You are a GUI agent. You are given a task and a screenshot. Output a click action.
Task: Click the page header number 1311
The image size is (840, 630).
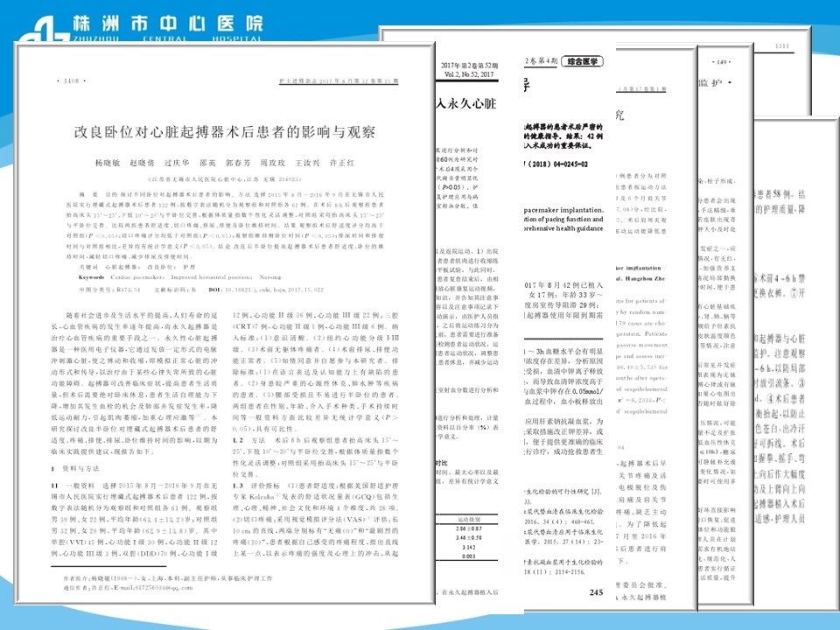(781, 45)
